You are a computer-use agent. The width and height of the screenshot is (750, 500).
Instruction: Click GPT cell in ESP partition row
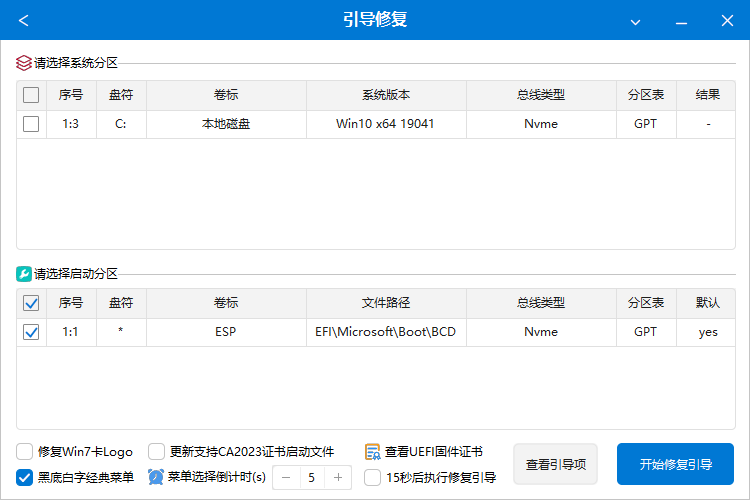point(646,332)
